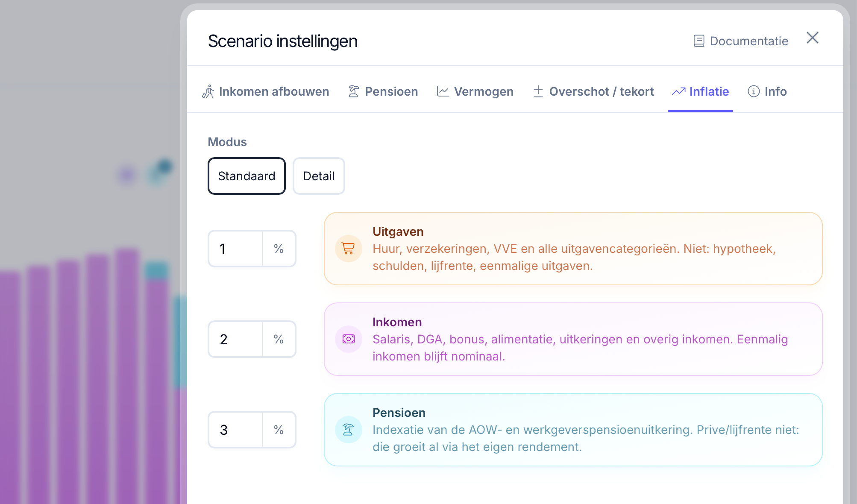The height and width of the screenshot is (504, 857).
Task: Click the palm tree icon in Pensioen card
Action: pos(348,430)
